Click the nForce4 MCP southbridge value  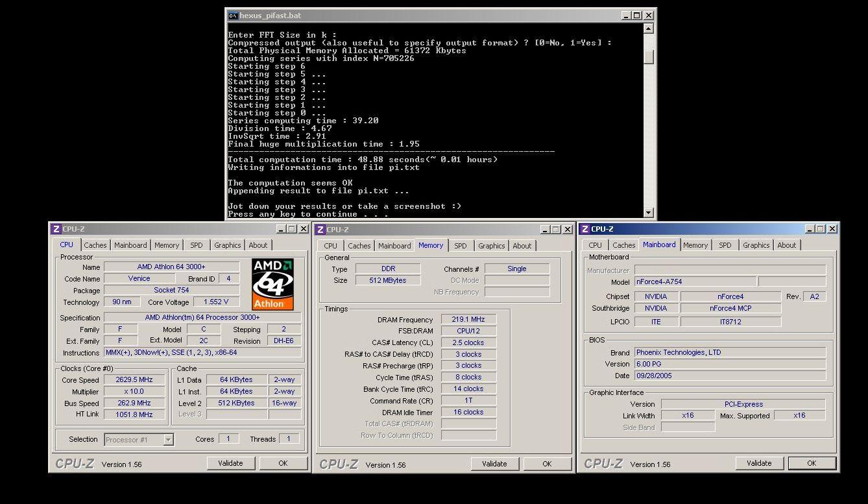click(730, 308)
